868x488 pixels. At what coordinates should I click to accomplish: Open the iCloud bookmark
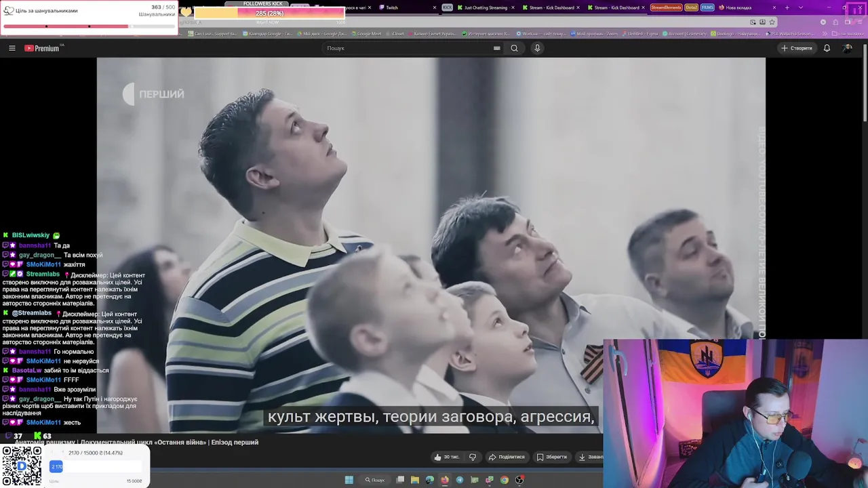[395, 33]
